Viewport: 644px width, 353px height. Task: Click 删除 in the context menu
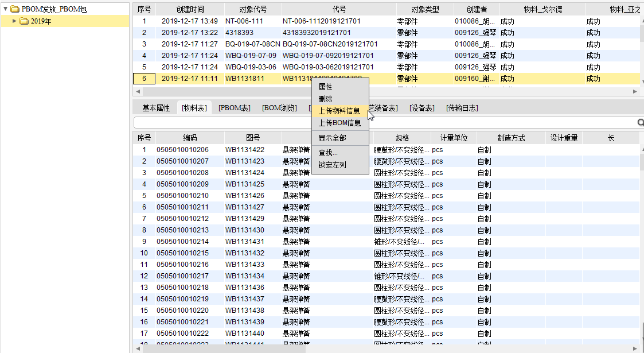coord(325,99)
